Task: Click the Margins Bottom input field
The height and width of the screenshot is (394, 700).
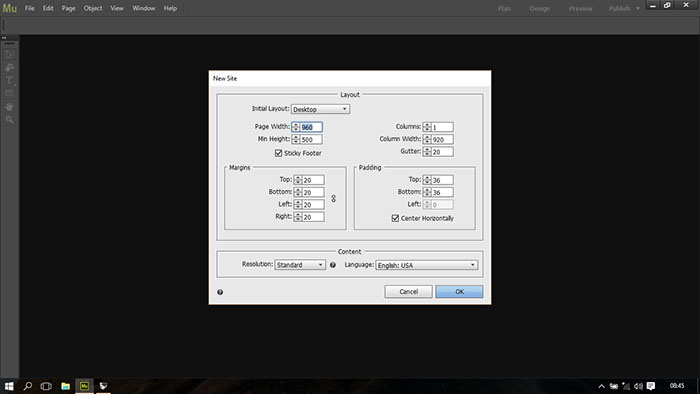Action: click(x=313, y=192)
